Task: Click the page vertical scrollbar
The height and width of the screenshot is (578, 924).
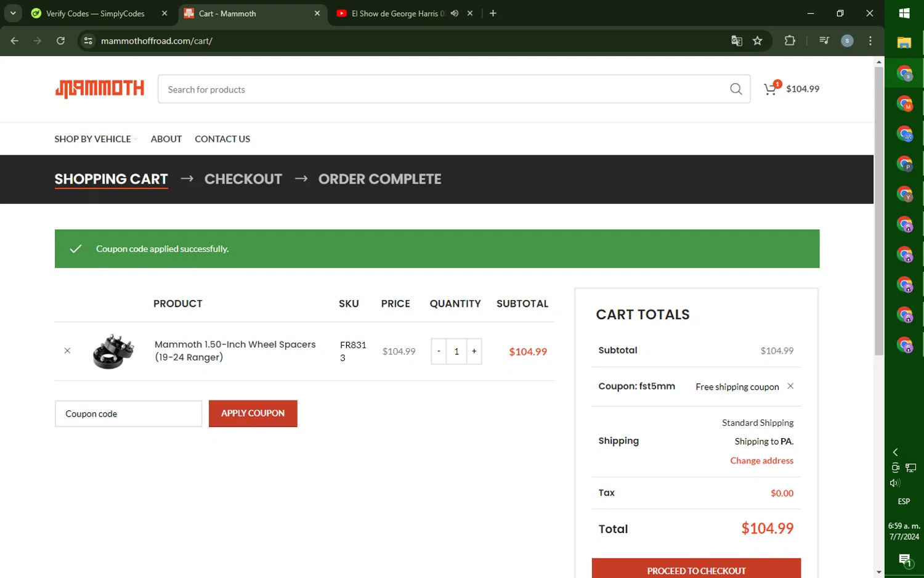Action: point(879,211)
